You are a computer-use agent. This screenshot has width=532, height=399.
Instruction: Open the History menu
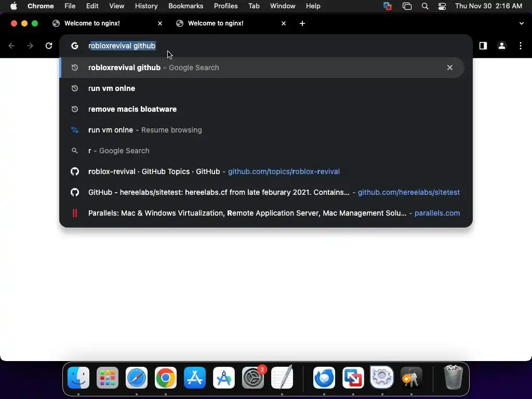point(146,6)
